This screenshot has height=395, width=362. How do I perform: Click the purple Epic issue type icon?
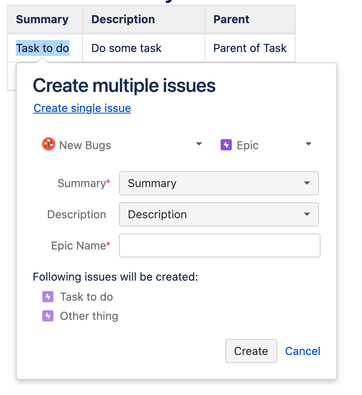pyautogui.click(x=226, y=145)
